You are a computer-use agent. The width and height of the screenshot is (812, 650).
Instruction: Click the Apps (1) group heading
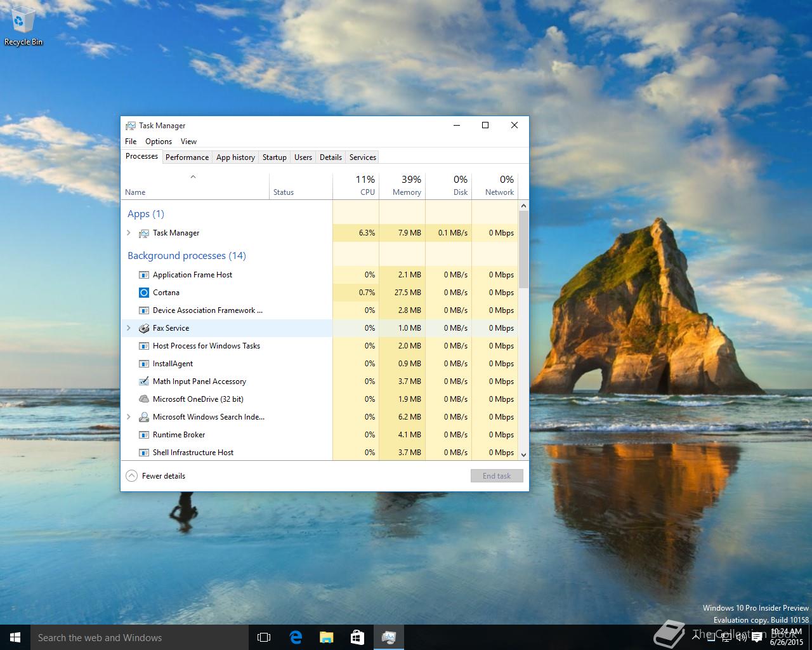[146, 214]
